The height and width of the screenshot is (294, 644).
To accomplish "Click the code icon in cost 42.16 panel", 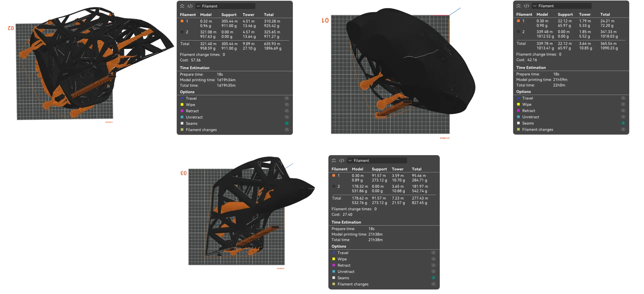I will [x=526, y=6].
